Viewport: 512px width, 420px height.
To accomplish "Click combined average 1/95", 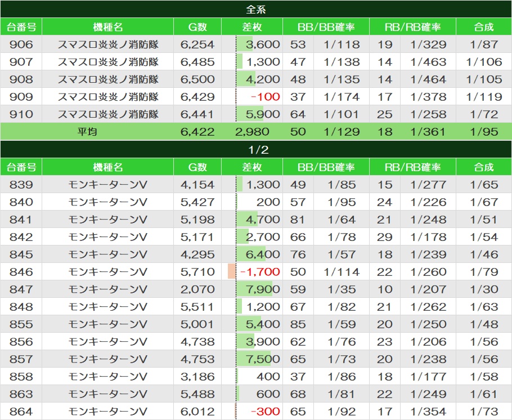I will pos(484,132).
